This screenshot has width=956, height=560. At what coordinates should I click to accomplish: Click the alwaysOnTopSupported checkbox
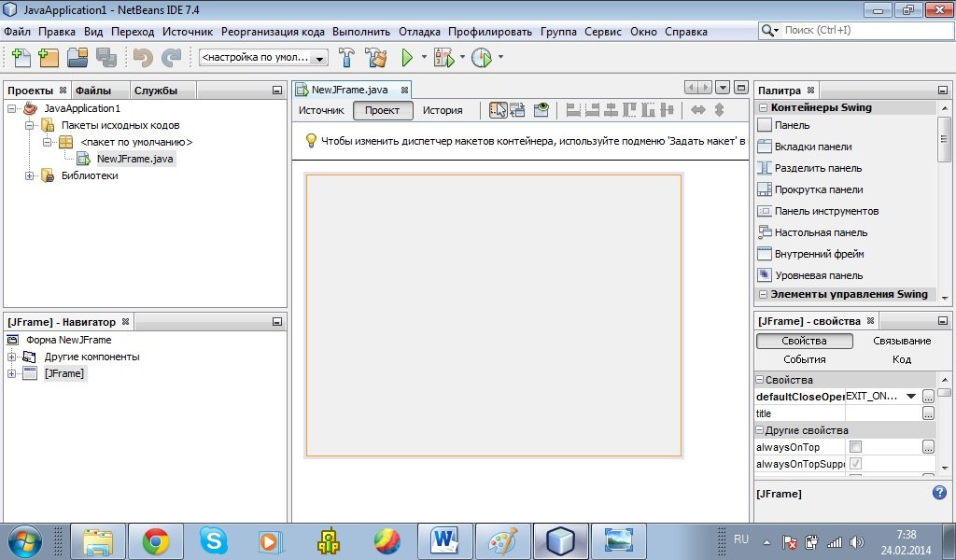[x=855, y=464]
